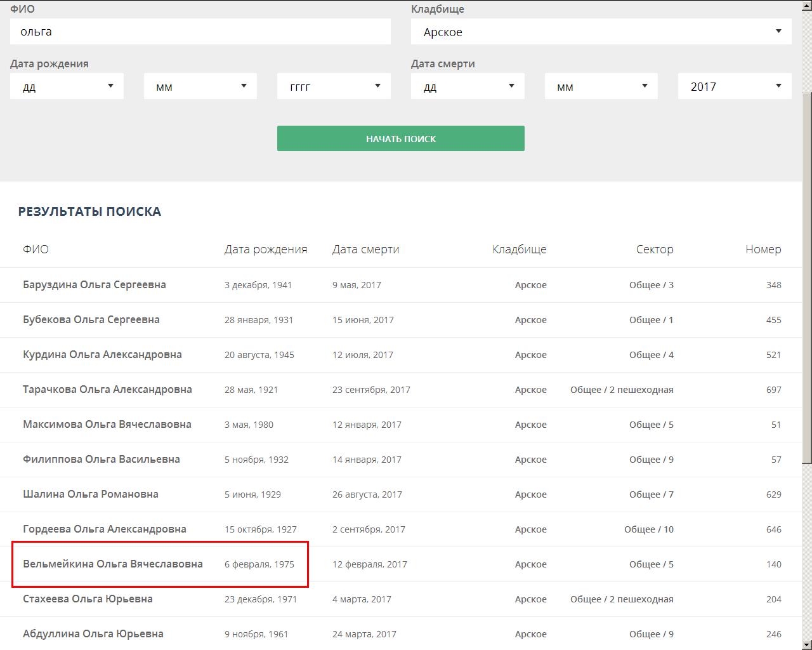The width and height of the screenshot is (812, 650).
Task: Click the Сектор column header
Action: pos(655,249)
